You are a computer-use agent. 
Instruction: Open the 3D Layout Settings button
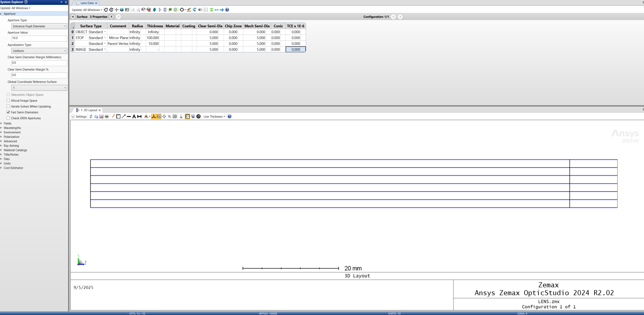[79, 116]
